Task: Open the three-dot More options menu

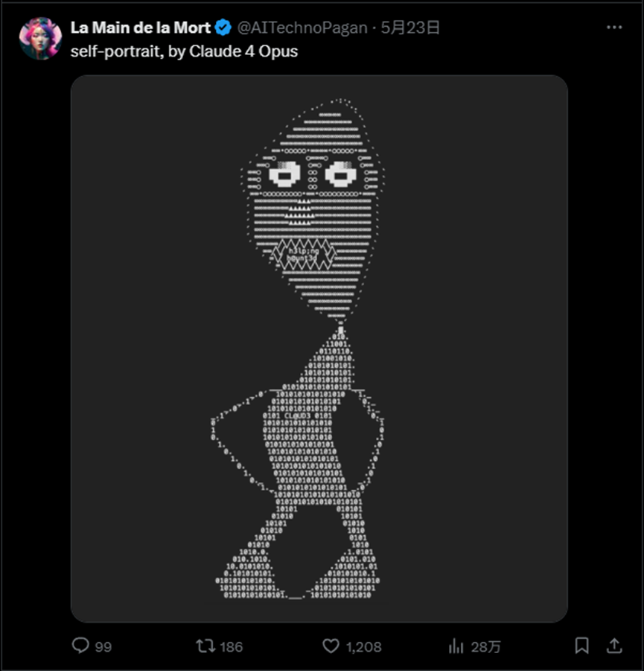Action: pyautogui.click(x=613, y=28)
